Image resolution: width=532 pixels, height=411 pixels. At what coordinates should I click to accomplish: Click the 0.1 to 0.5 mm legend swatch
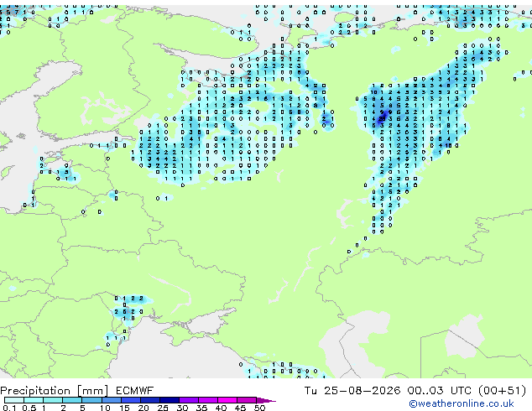pyautogui.click(x=14, y=400)
